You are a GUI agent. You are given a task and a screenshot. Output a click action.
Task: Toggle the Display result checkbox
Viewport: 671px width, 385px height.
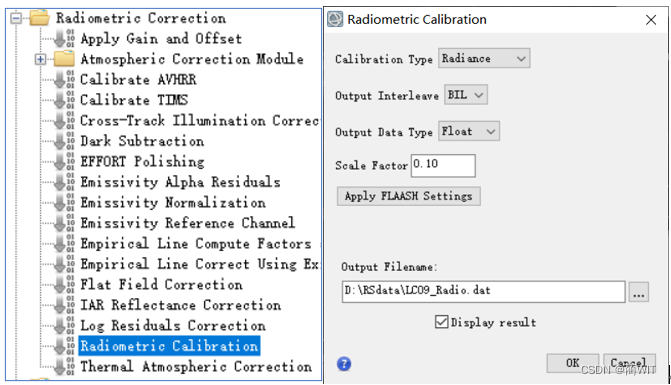point(441,322)
